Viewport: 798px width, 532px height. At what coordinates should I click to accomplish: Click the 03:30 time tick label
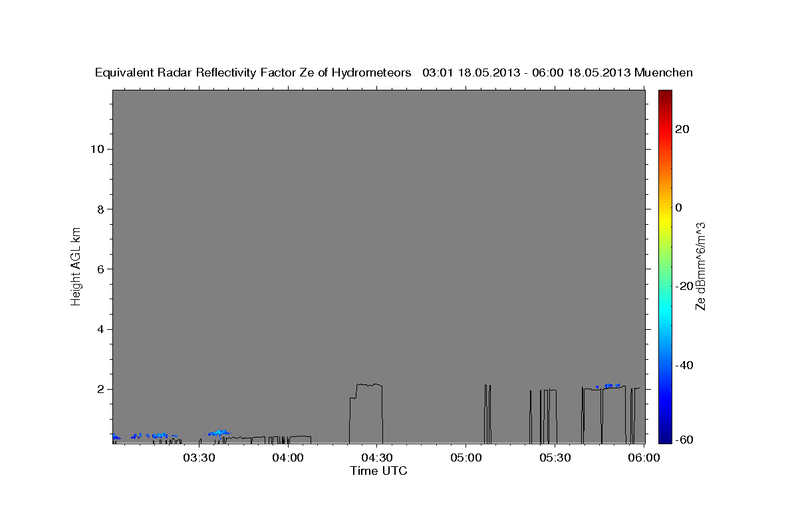click(199, 458)
